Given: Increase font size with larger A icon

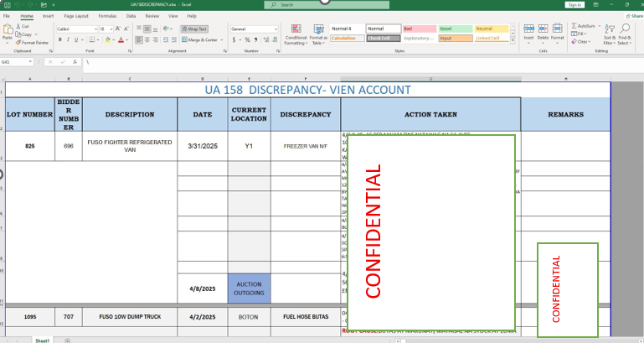Looking at the screenshot, I should click(x=118, y=29).
